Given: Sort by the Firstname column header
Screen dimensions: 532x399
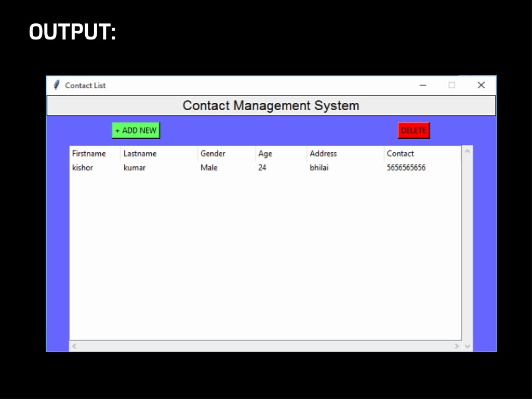Looking at the screenshot, I should tap(95, 154).
